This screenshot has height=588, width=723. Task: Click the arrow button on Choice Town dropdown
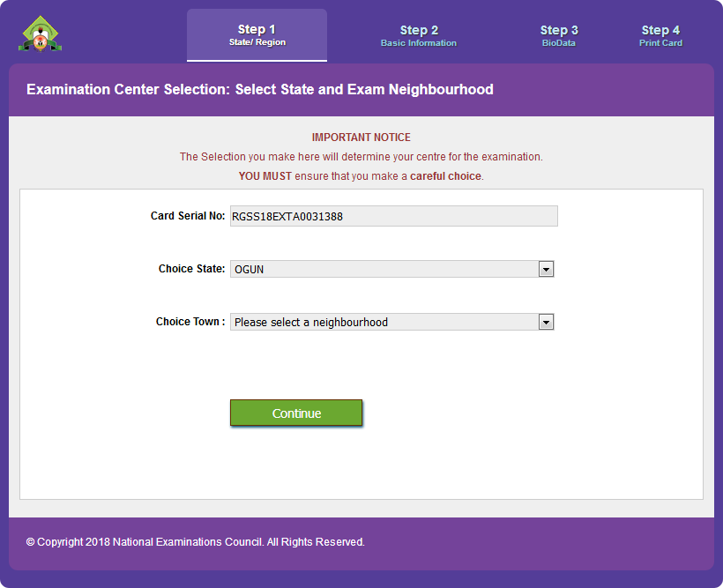point(546,322)
